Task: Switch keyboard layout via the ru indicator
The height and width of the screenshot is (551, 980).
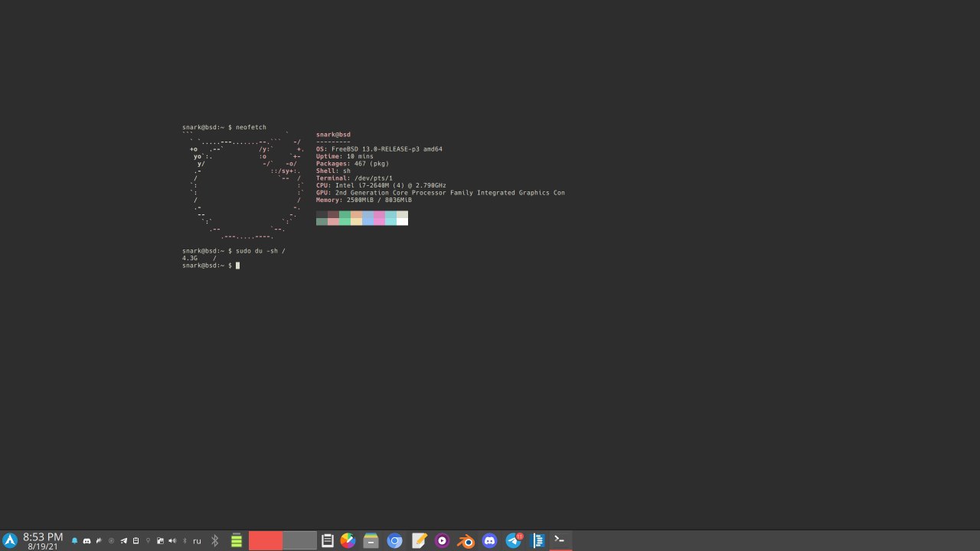Action: 197,541
